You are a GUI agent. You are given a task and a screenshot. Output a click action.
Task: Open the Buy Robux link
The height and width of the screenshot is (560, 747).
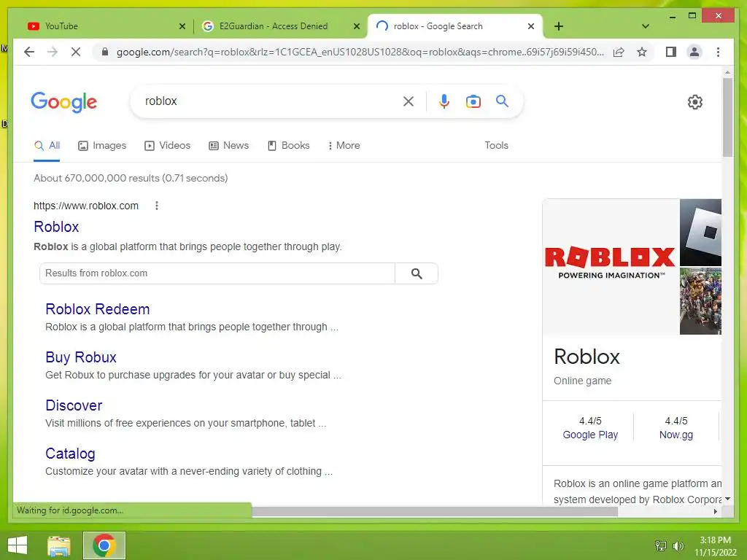pos(81,357)
